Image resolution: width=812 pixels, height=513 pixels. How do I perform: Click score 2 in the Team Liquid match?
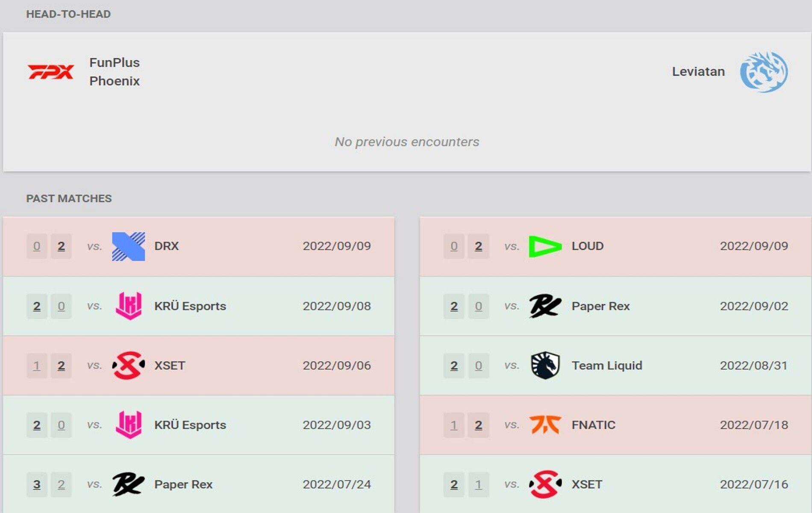454,366
